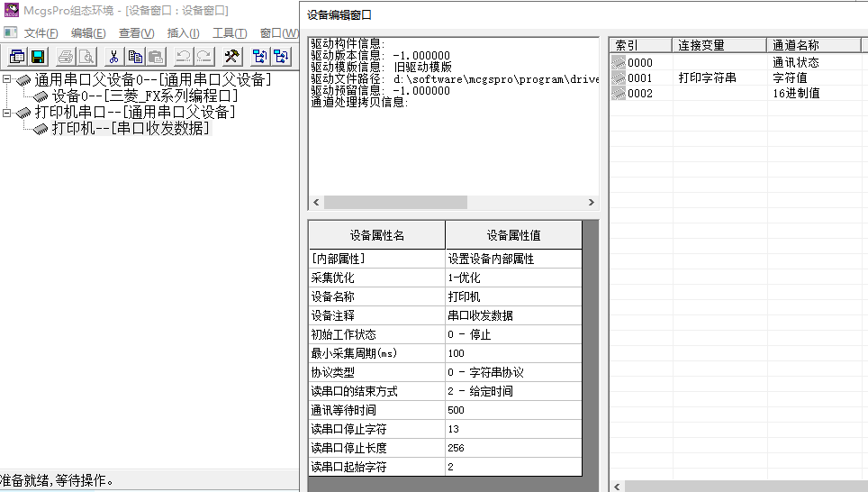This screenshot has width=868, height=492.
Task: Open the 工具(T) menu
Action: [x=229, y=33]
